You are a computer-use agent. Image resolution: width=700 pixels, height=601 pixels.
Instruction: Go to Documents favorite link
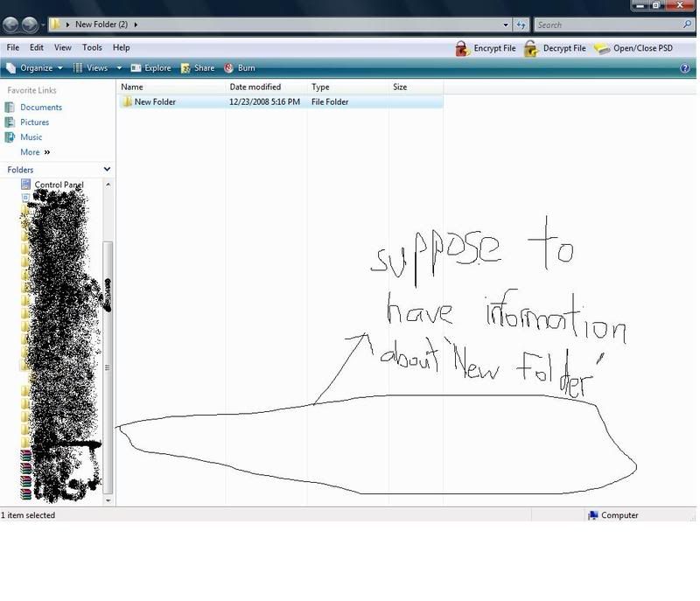coord(40,108)
